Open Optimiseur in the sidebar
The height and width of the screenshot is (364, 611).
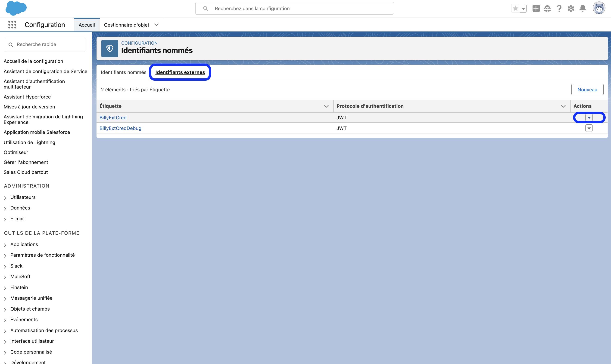(16, 152)
